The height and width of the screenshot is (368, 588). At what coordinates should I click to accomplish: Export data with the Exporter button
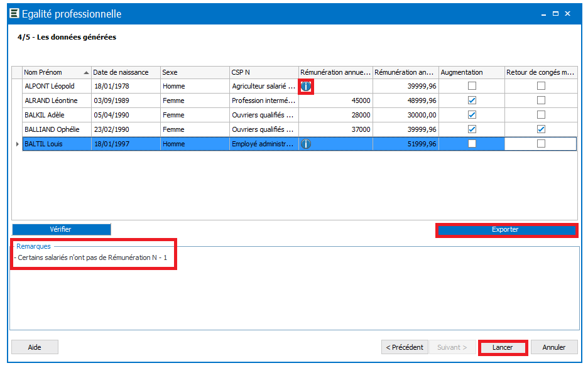point(506,230)
